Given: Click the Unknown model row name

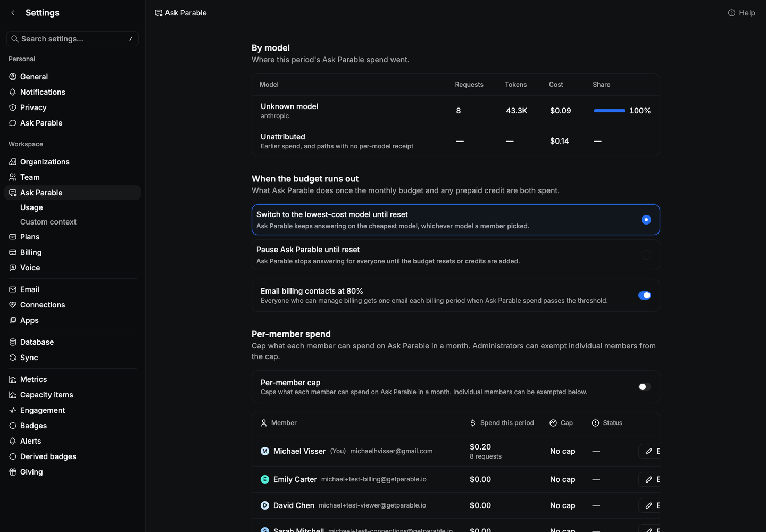Looking at the screenshot, I should (289, 106).
